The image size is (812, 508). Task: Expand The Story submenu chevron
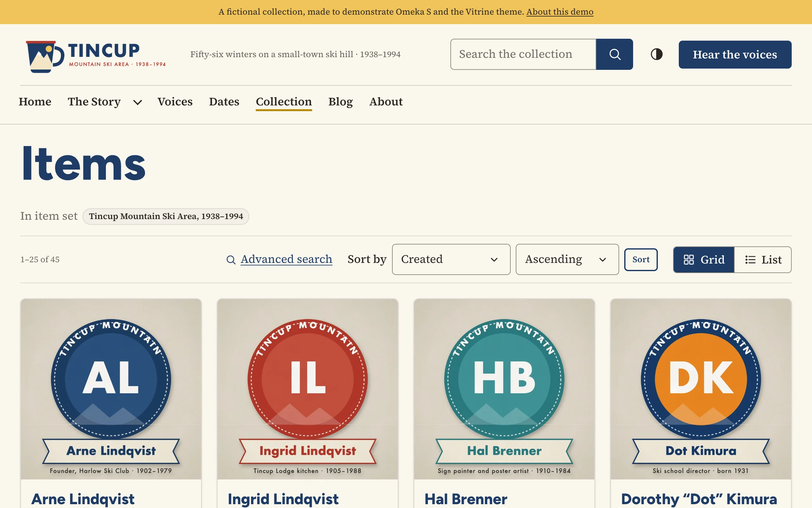point(138,102)
